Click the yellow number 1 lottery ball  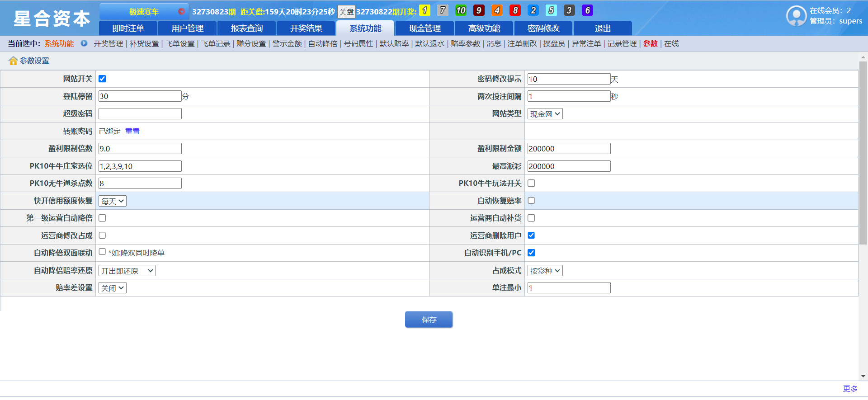click(x=425, y=10)
